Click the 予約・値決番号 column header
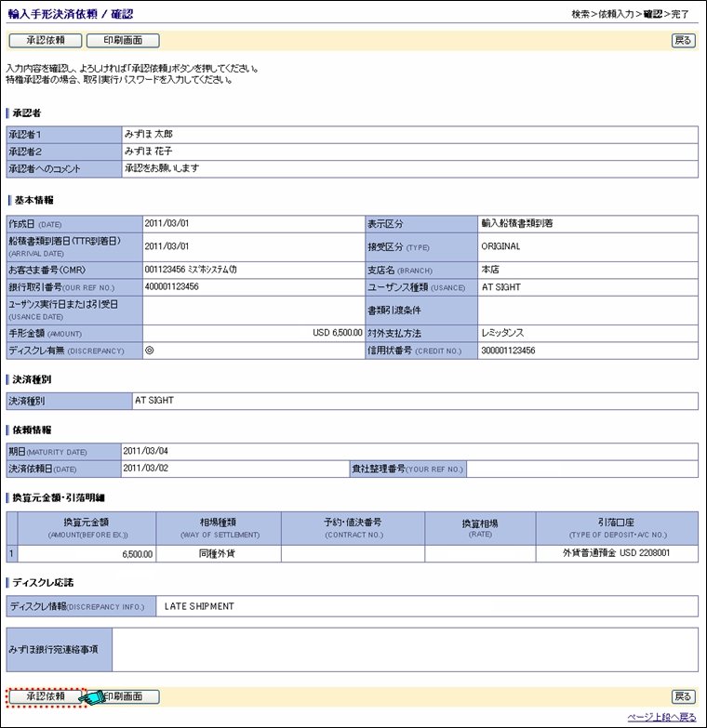This screenshot has width=707, height=728. click(353, 528)
